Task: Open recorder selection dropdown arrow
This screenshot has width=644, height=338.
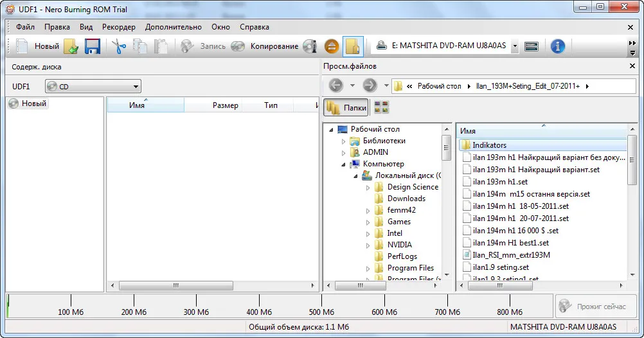Action: (515, 46)
